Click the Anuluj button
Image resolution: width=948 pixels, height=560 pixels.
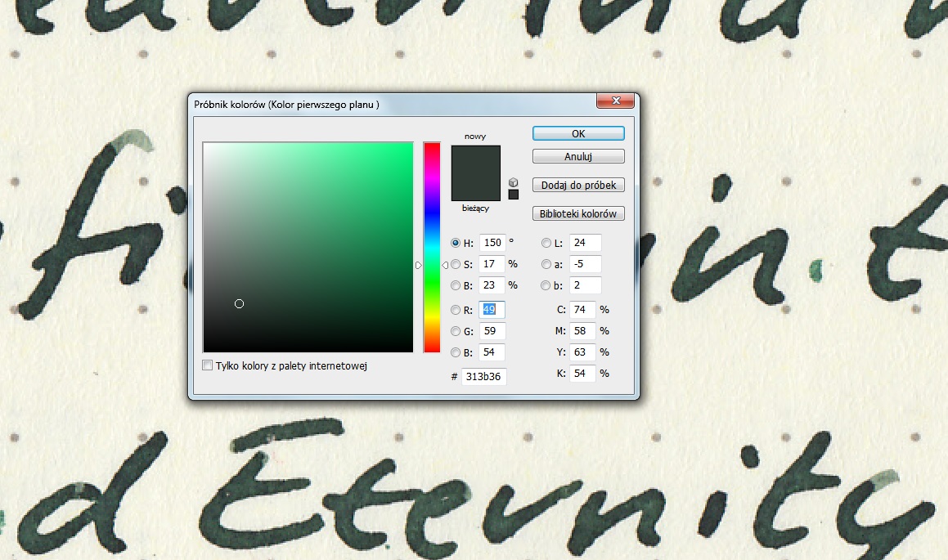[578, 156]
